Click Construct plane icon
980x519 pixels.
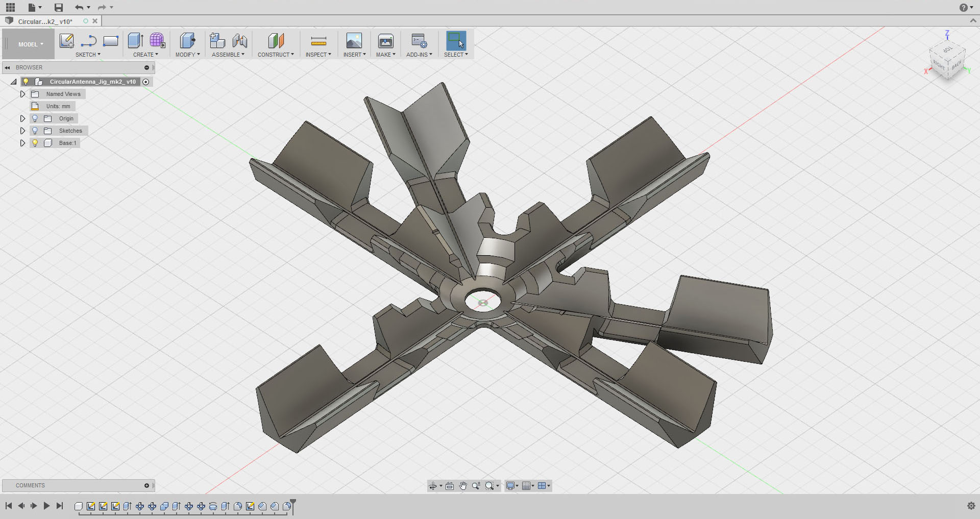tap(276, 40)
